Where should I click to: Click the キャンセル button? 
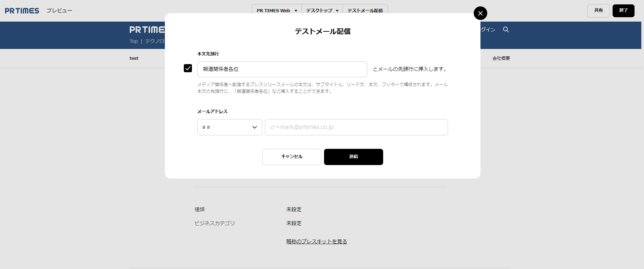point(292,157)
